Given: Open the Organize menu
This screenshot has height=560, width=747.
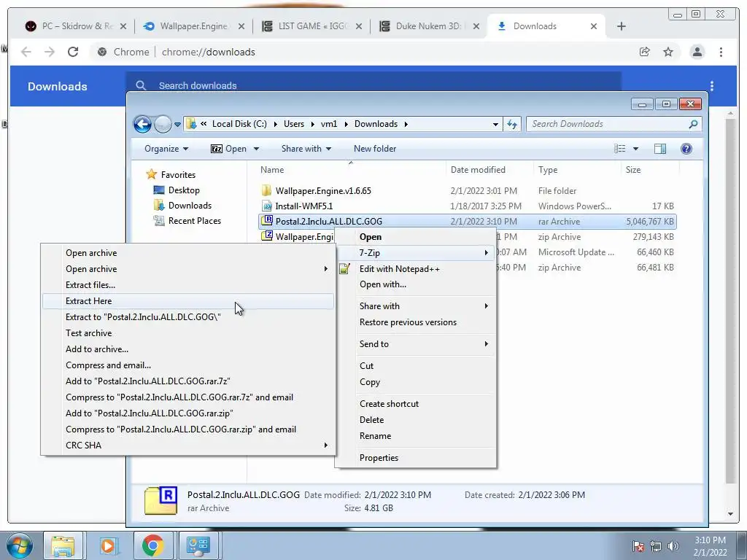Looking at the screenshot, I should click(166, 149).
